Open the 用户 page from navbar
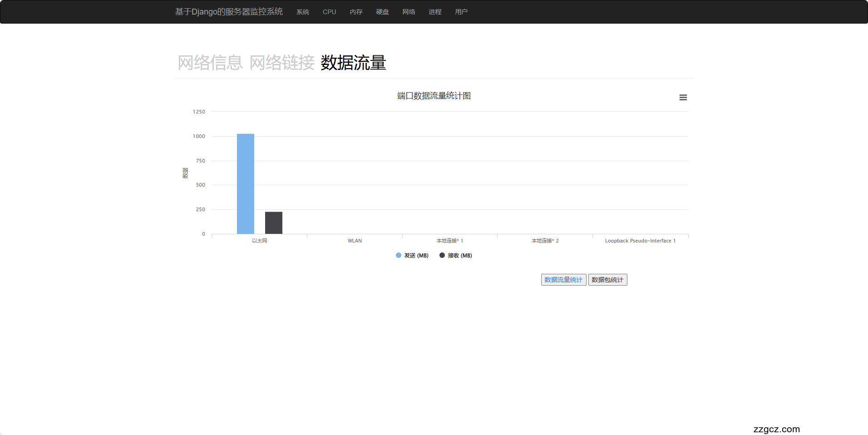The height and width of the screenshot is (435, 868). (x=461, y=12)
